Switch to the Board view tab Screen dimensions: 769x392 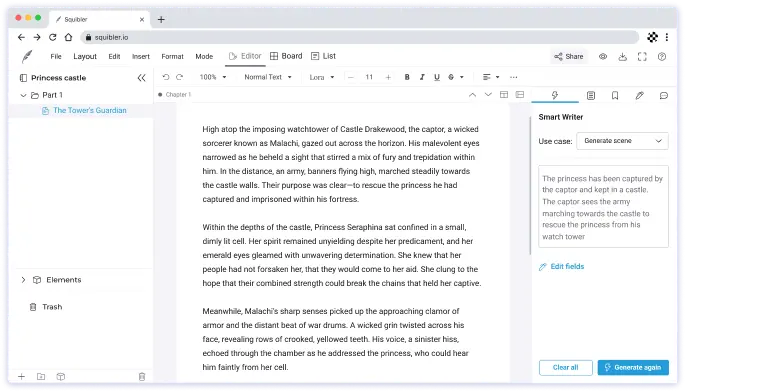click(286, 56)
